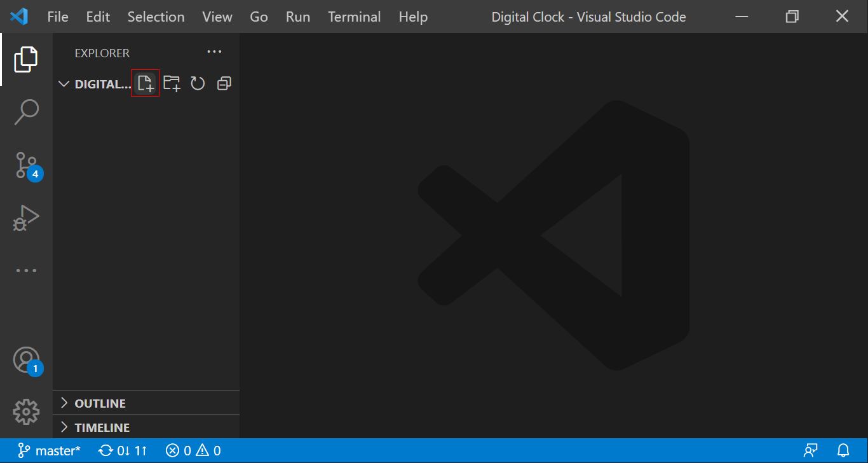868x463 pixels.
Task: Collapse the DIGITAL... folder section
Action: pos(95,84)
